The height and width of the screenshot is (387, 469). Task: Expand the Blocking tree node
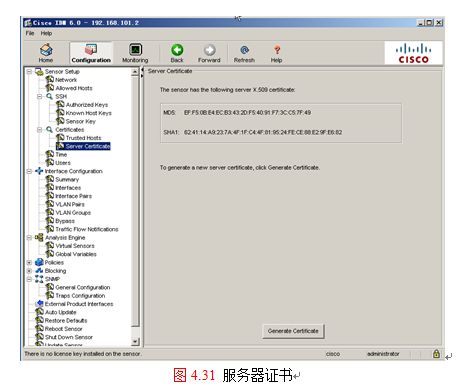point(29,271)
